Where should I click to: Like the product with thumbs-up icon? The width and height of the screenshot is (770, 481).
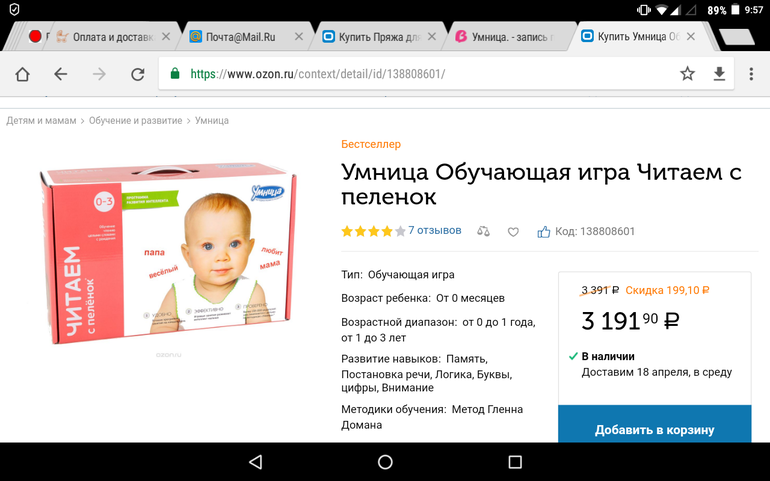coord(544,231)
